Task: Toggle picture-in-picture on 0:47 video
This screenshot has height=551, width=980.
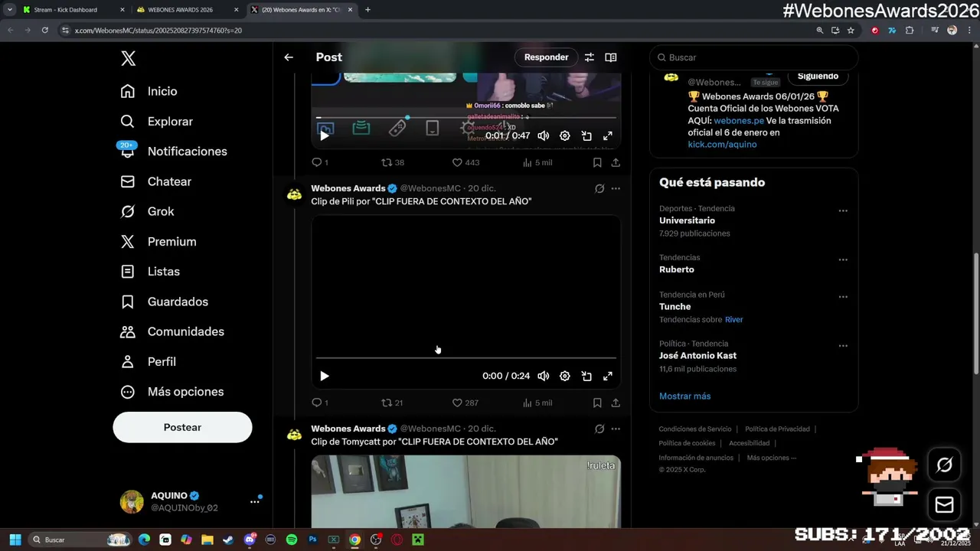Action: point(586,135)
